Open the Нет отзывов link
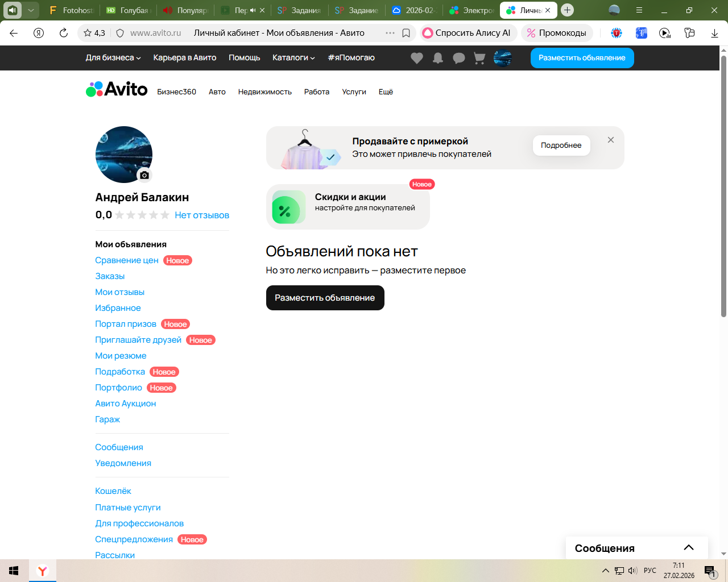Screen dimensions: 728x582 (202, 215)
